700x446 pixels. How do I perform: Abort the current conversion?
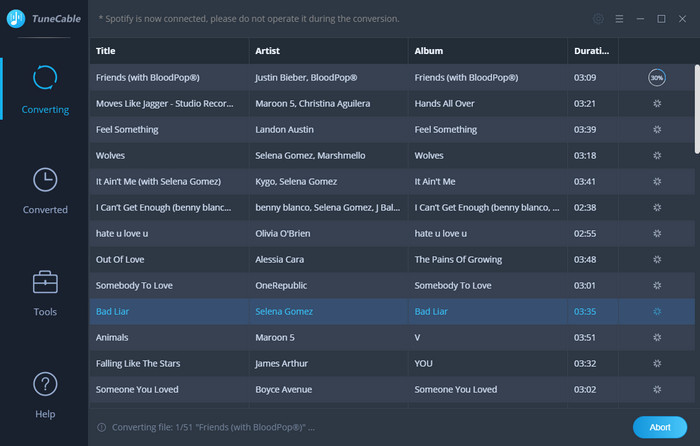[659, 427]
